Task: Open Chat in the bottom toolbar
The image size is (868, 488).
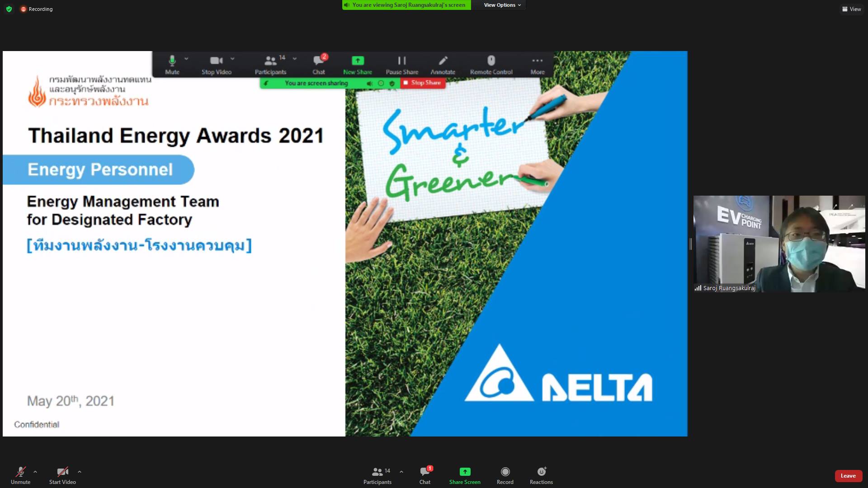Action: pyautogui.click(x=425, y=476)
